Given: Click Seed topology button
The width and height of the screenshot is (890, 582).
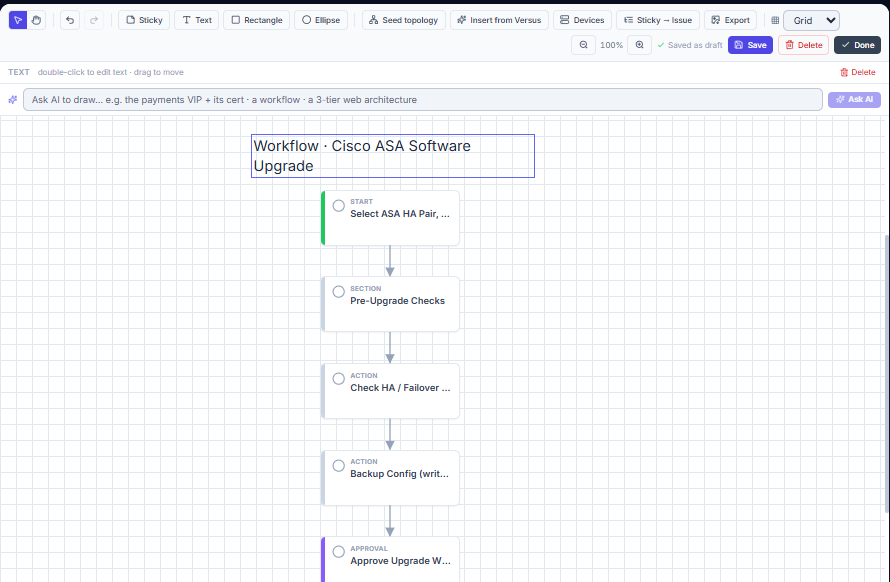Looking at the screenshot, I should (404, 20).
